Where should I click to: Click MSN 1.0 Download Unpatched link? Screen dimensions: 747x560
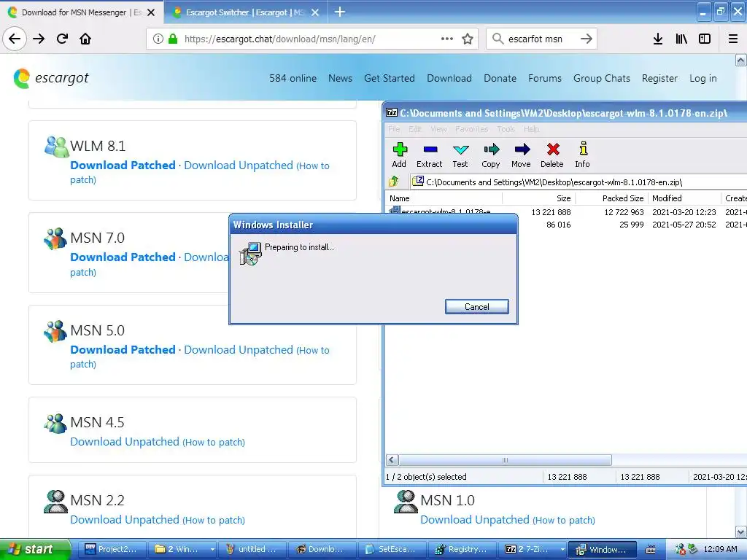[474, 519]
